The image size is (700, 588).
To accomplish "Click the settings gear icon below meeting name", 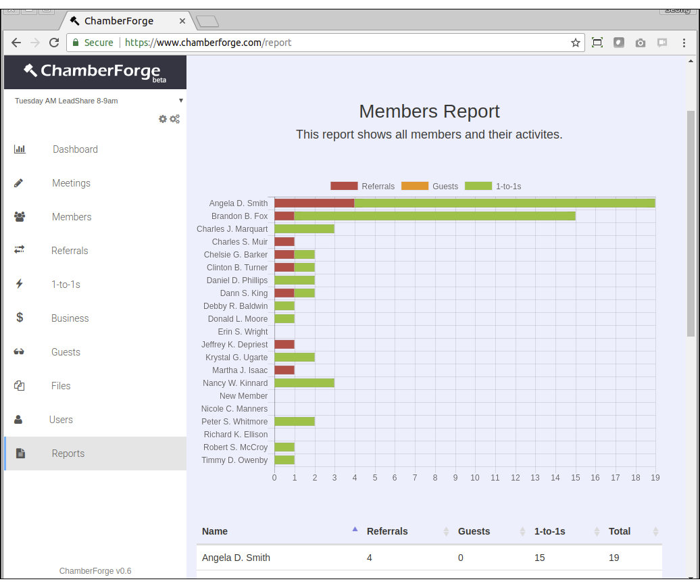I will coord(162,119).
